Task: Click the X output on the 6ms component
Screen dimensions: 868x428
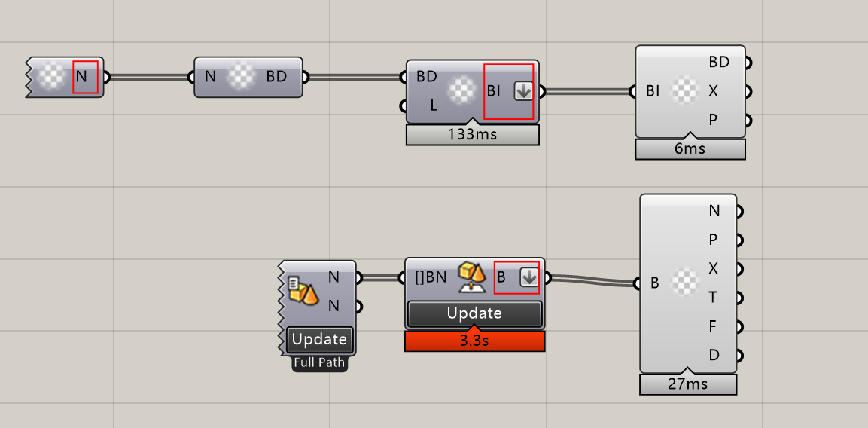Action: point(714,91)
